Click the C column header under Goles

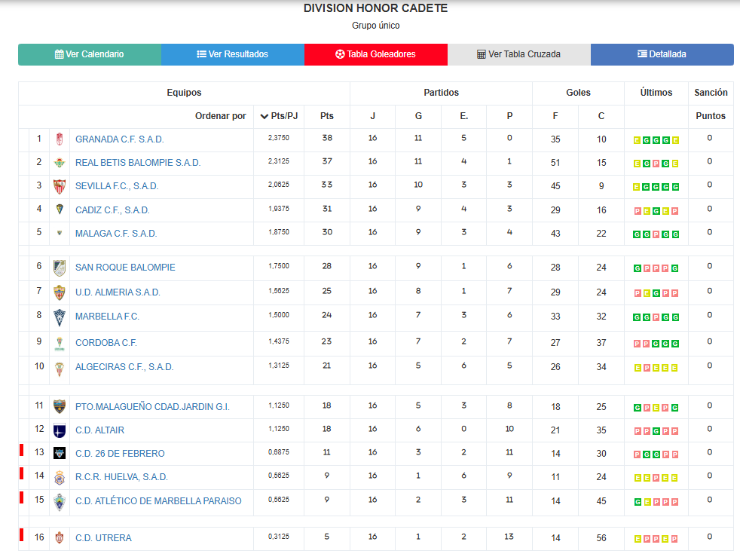(x=601, y=116)
